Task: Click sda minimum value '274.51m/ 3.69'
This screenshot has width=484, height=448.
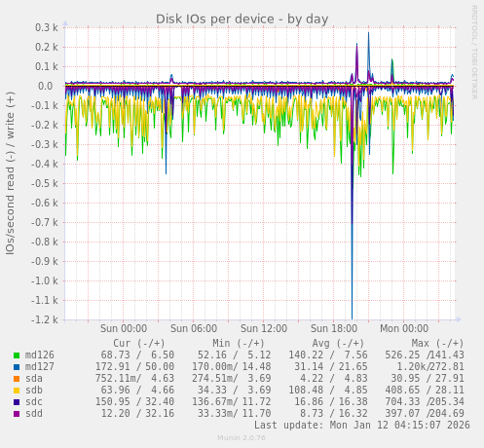Action: tap(232, 379)
